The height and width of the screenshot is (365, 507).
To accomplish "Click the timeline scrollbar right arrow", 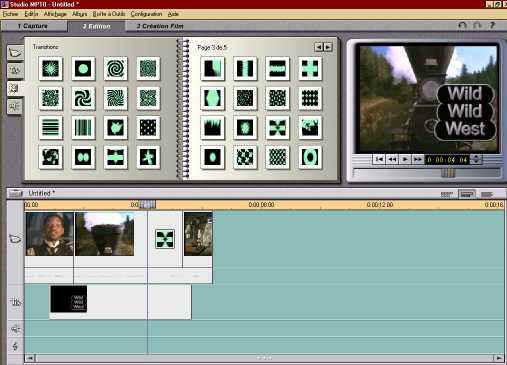I will [x=499, y=358].
